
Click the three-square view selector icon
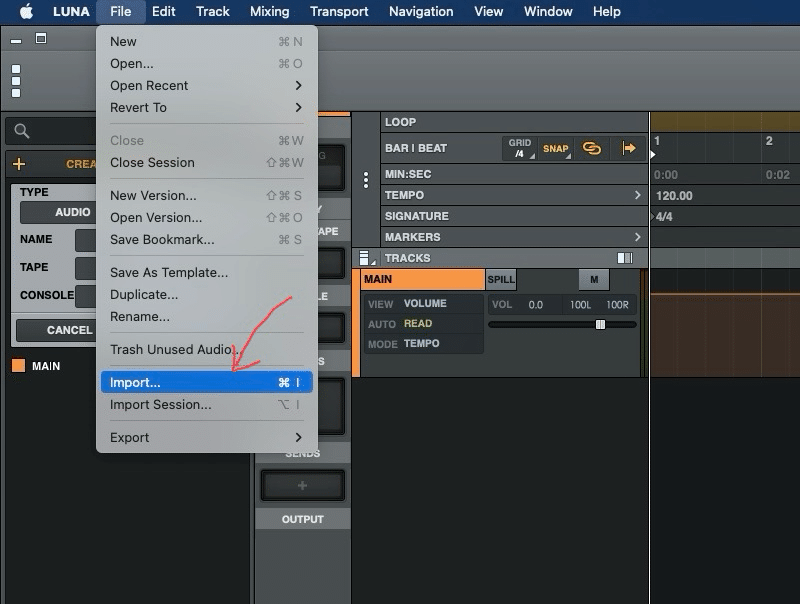click(16, 81)
